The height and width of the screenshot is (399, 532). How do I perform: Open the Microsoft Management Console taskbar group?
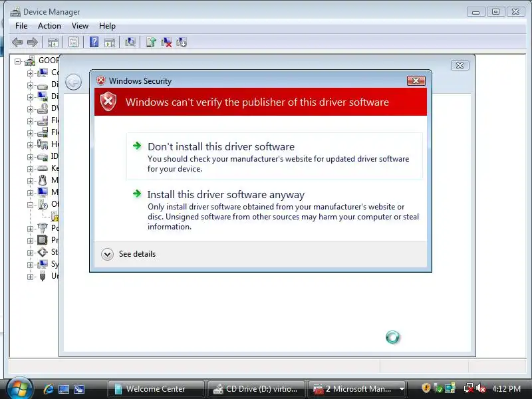(x=358, y=389)
